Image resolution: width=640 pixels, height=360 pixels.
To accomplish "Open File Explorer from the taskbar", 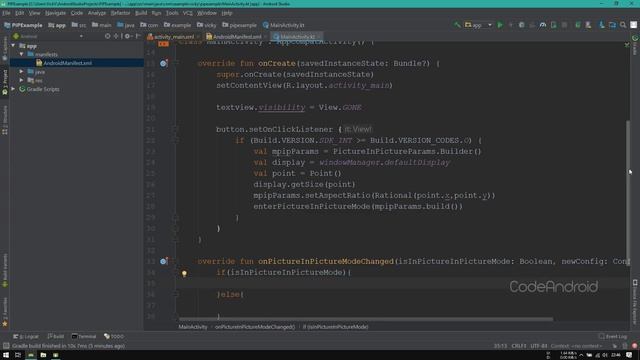I will click(43, 355).
